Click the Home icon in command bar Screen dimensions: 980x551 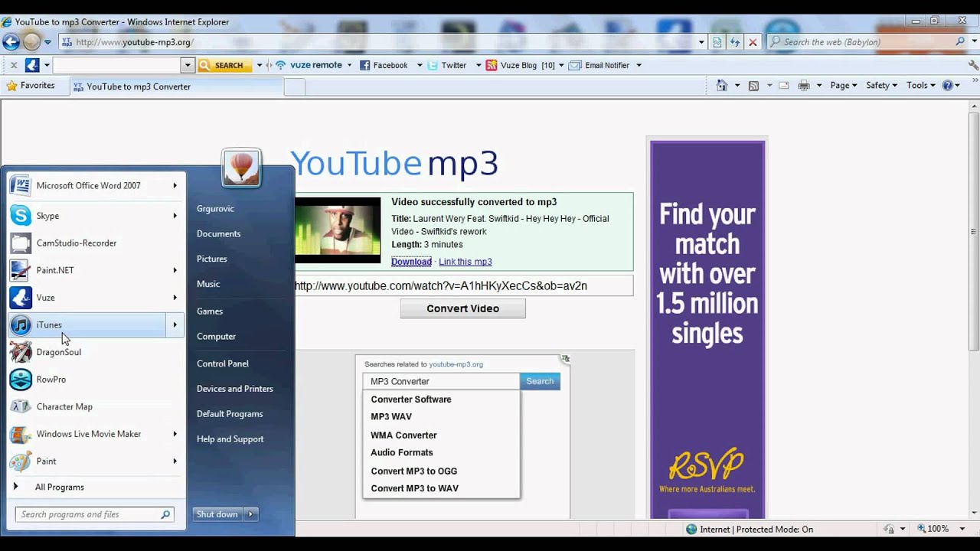tap(721, 86)
